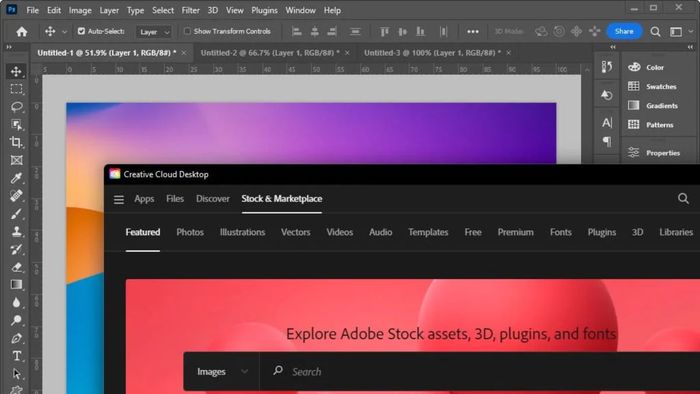Image resolution: width=700 pixels, height=394 pixels.
Task: Open the Layer menu
Action: pos(109,10)
